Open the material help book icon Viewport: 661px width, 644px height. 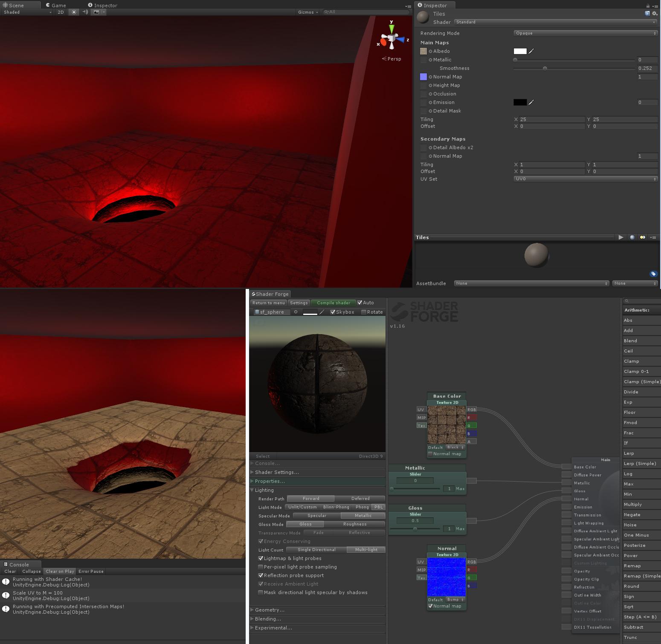[x=647, y=14]
